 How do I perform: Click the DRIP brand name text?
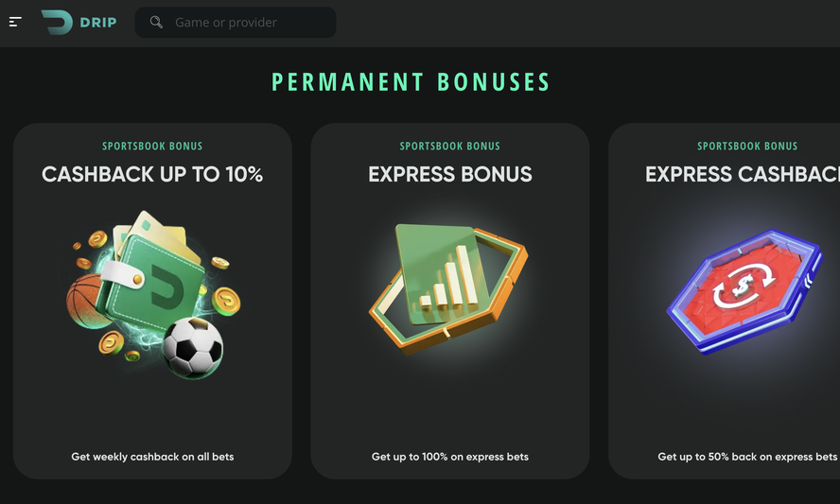98,23
